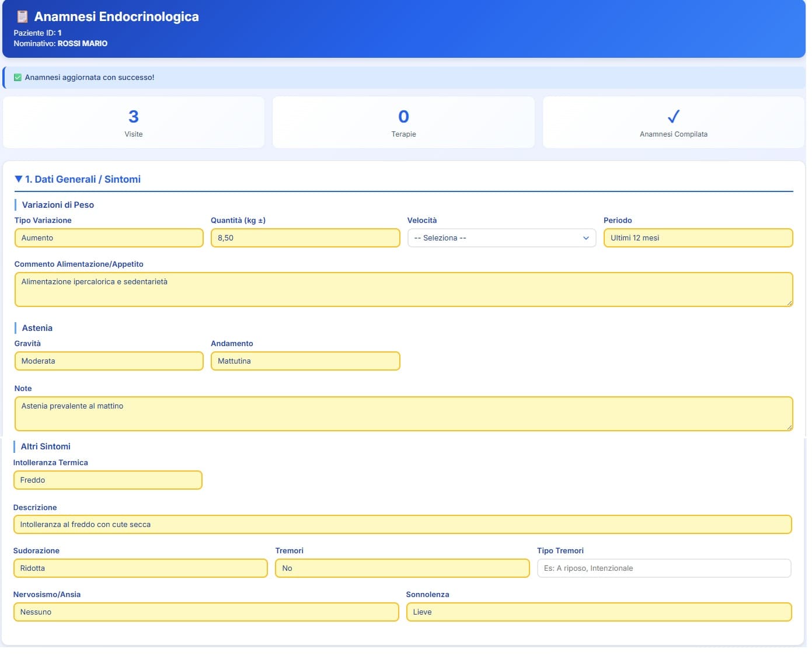Click the Astenia Note text area
The image size is (812, 656).
click(403, 414)
